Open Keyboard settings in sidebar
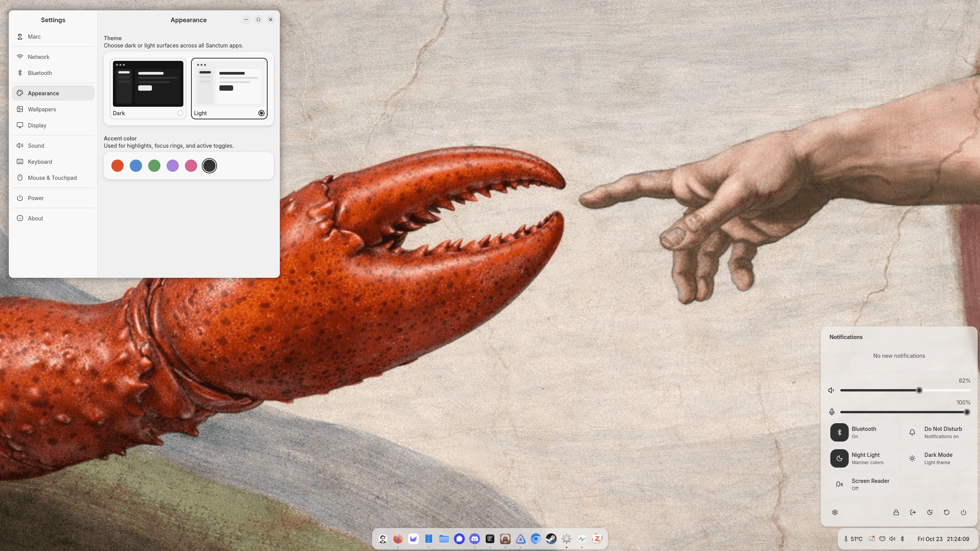The image size is (980, 551). [53, 162]
